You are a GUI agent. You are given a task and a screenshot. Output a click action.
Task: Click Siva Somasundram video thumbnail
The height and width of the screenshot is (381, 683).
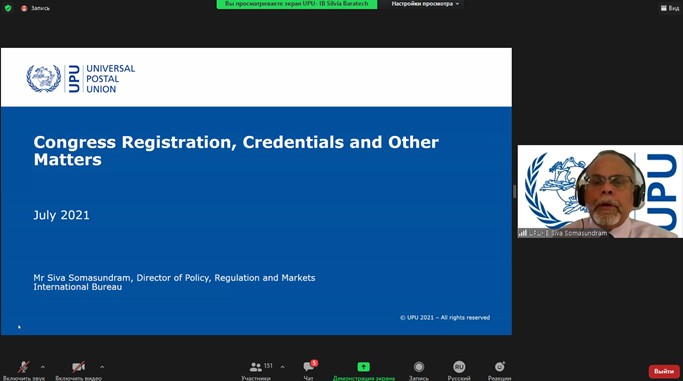(600, 192)
